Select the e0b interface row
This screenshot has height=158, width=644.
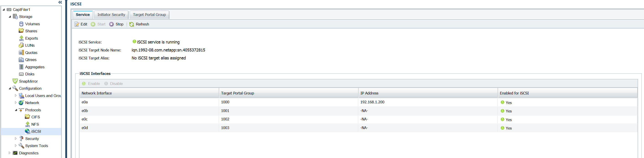tap(358, 111)
